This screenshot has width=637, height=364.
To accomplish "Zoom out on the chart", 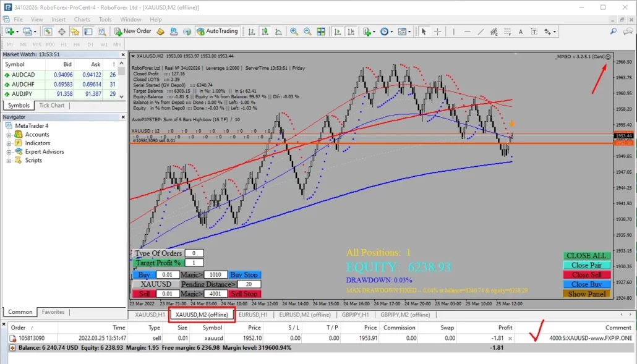I will tap(307, 32).
